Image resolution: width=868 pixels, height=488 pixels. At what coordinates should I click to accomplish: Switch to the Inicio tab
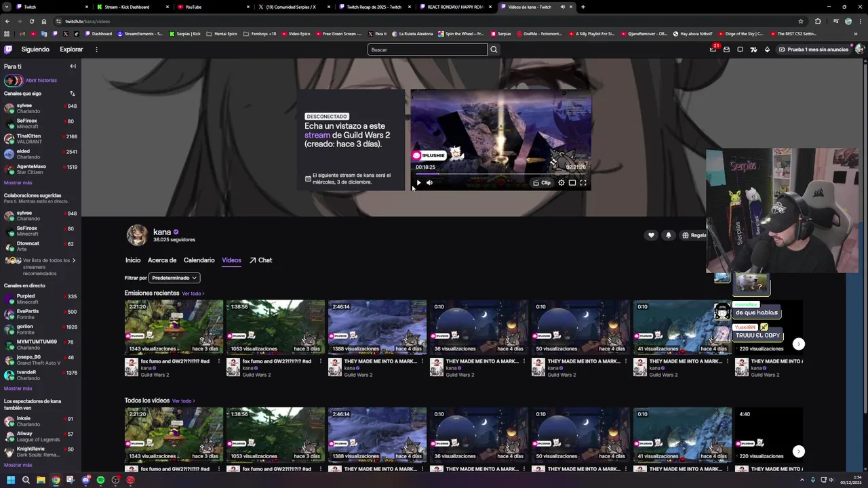pos(133,260)
